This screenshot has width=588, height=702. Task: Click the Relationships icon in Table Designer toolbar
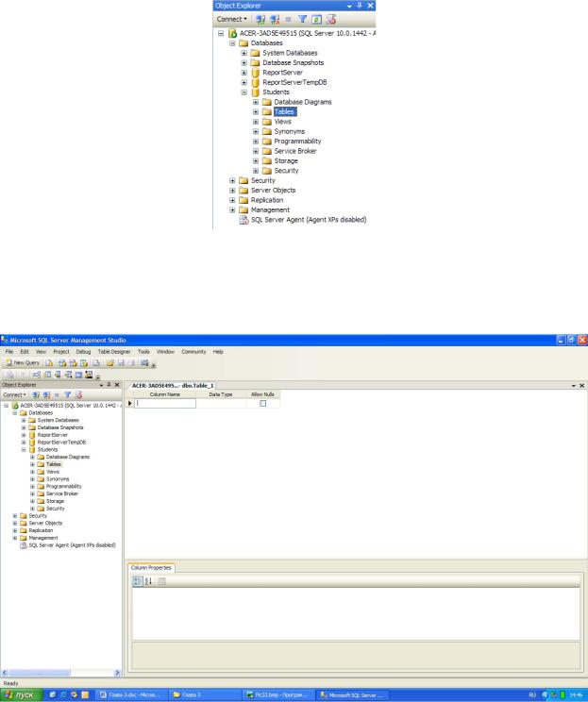pyautogui.click(x=36, y=375)
